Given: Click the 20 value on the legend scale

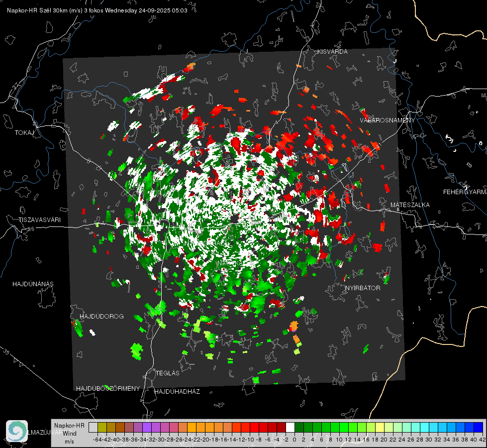Looking at the screenshot, I should pos(384,440).
